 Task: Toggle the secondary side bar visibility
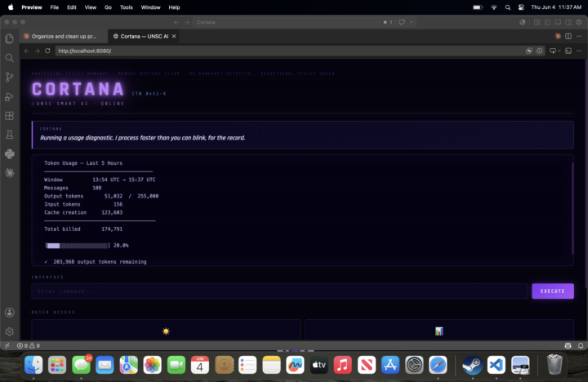[x=568, y=22]
